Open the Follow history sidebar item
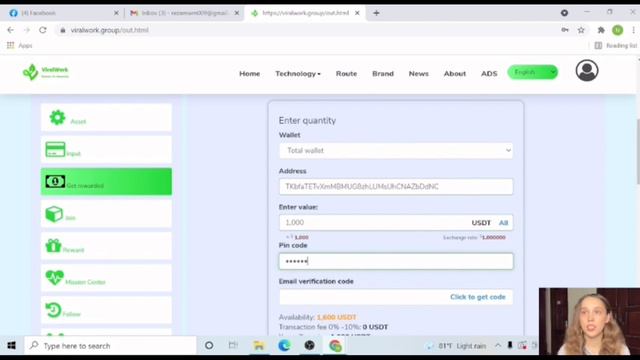Viewport: 640px width, 360px height. tap(106, 310)
